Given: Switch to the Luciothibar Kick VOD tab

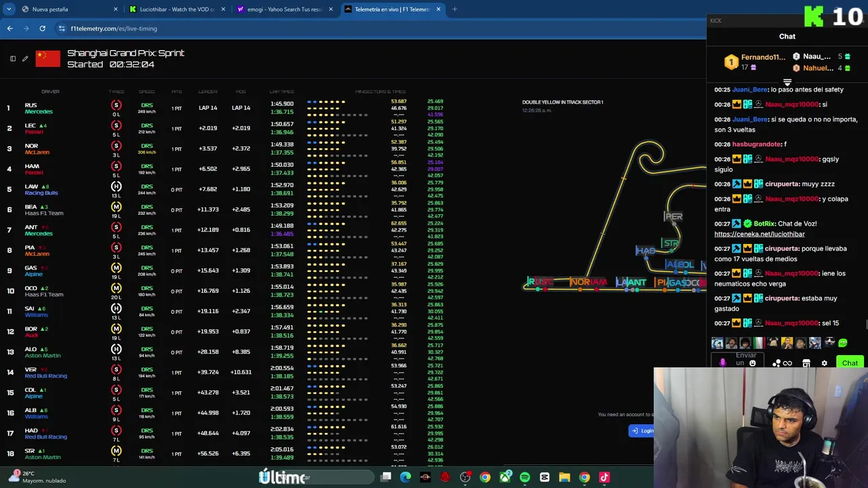Looking at the screenshot, I should click(176, 9).
